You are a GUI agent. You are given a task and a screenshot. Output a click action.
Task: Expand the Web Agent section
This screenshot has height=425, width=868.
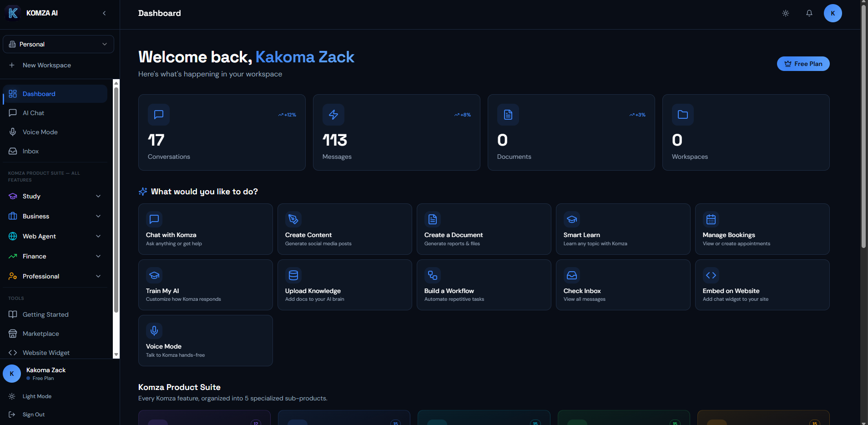(56, 236)
